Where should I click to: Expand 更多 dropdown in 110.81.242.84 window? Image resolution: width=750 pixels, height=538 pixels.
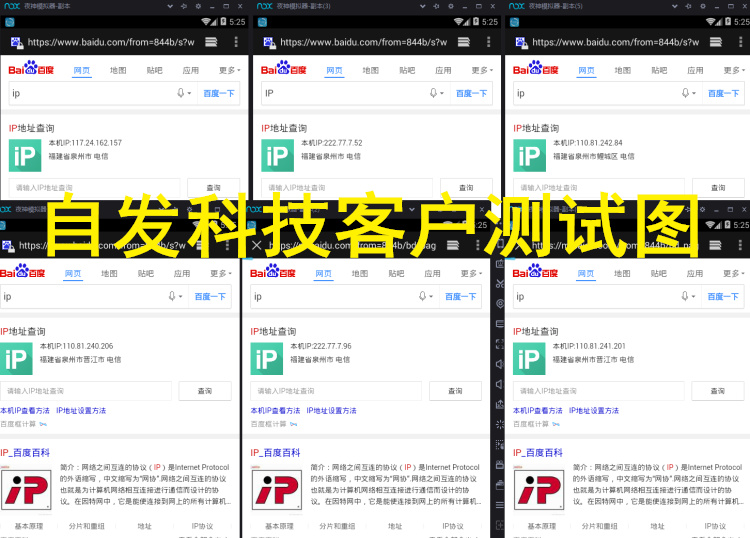(734, 70)
